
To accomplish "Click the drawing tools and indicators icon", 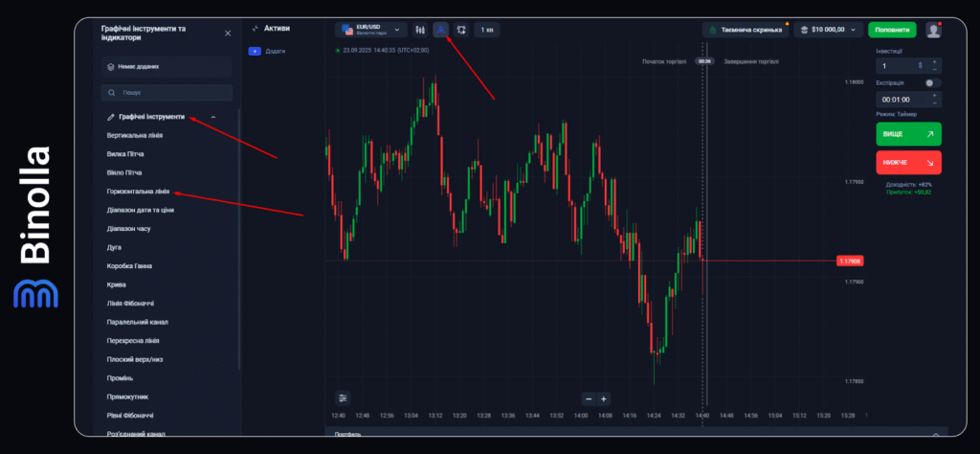I will [x=440, y=30].
